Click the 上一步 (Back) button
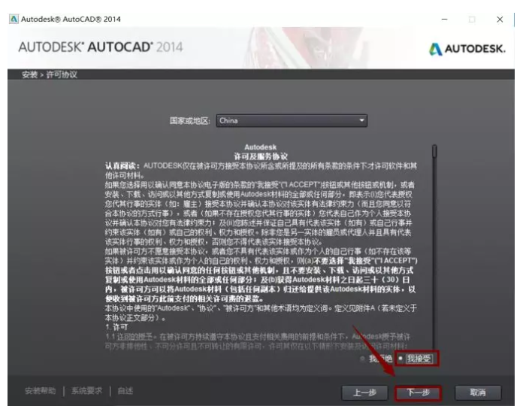Viewport: 532px width, 418px height. click(x=364, y=392)
